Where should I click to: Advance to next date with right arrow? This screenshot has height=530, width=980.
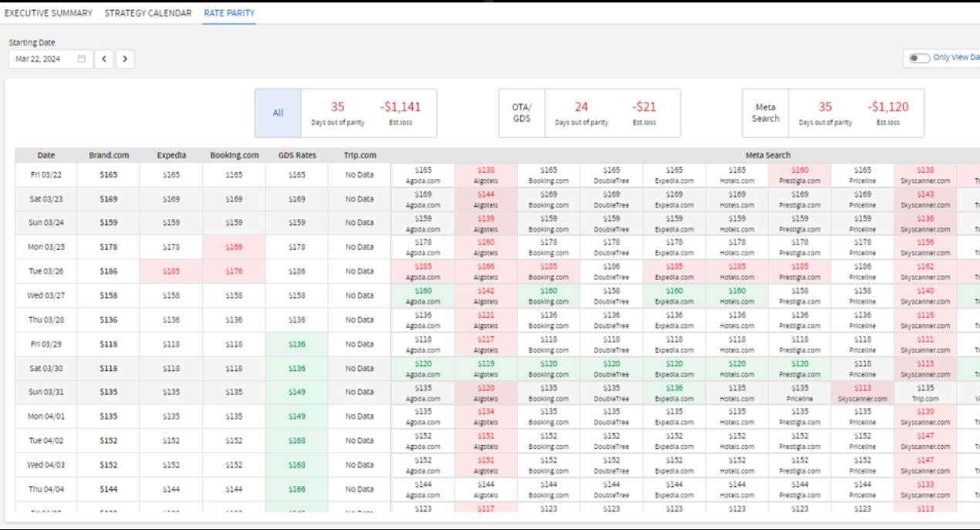click(x=125, y=59)
